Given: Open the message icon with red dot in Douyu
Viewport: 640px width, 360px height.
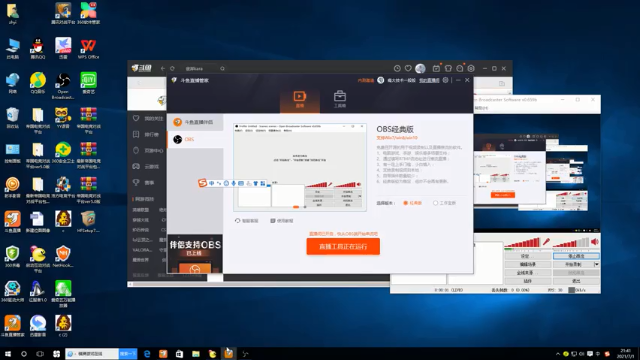Looking at the screenshot, I should (460, 69).
